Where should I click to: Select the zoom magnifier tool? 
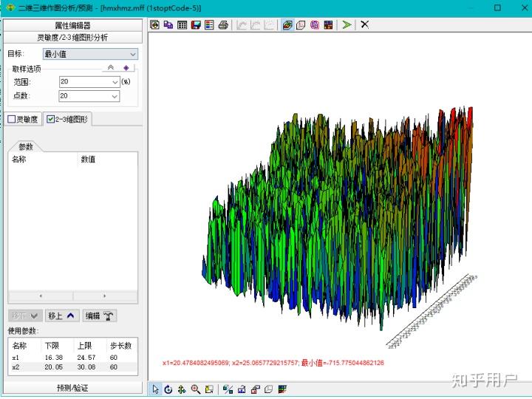click(196, 389)
